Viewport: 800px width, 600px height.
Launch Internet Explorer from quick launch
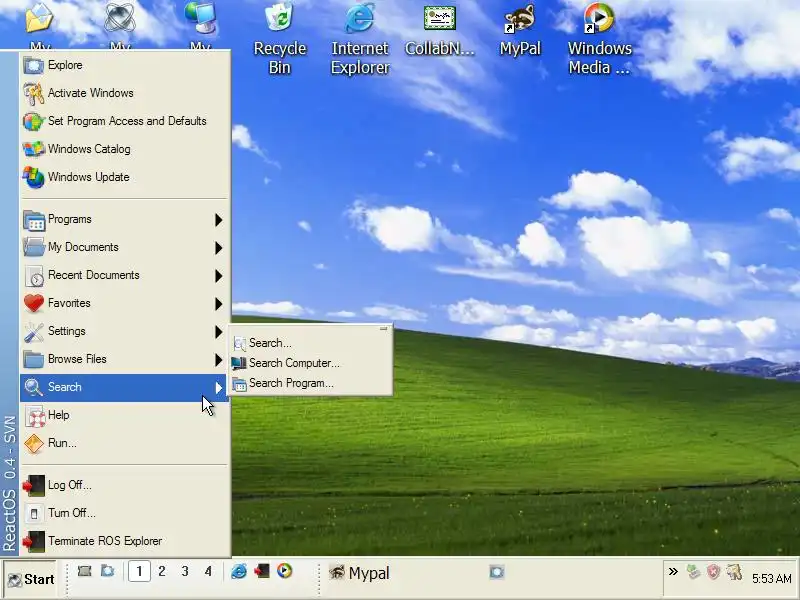coord(238,571)
